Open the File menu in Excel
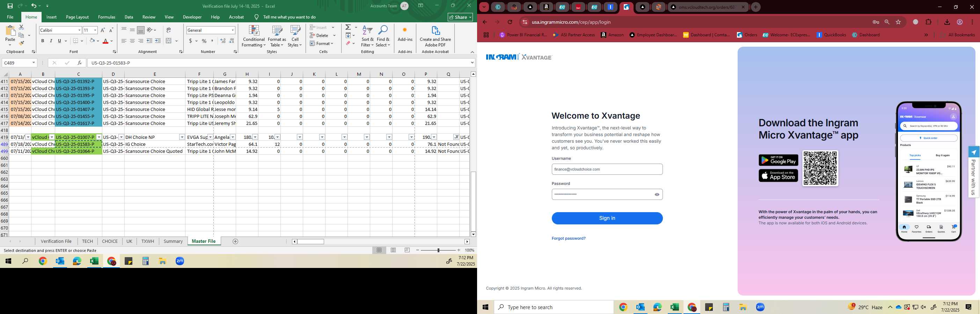Screen dimensions: 980x314 10,17
